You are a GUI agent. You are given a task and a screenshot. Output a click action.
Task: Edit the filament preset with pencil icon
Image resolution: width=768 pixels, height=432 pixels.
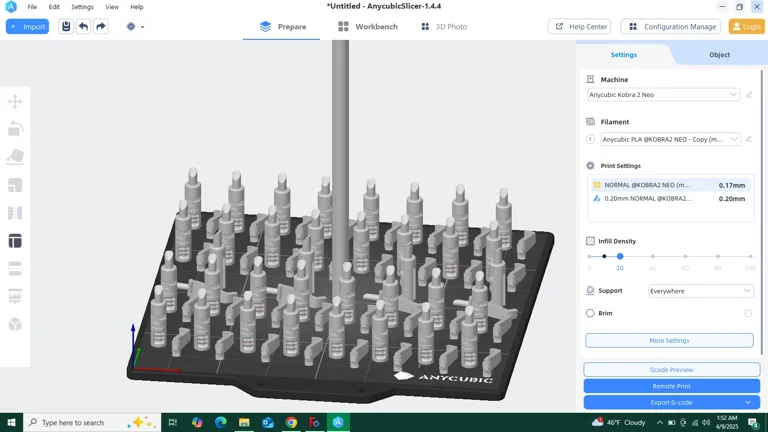[x=749, y=140]
